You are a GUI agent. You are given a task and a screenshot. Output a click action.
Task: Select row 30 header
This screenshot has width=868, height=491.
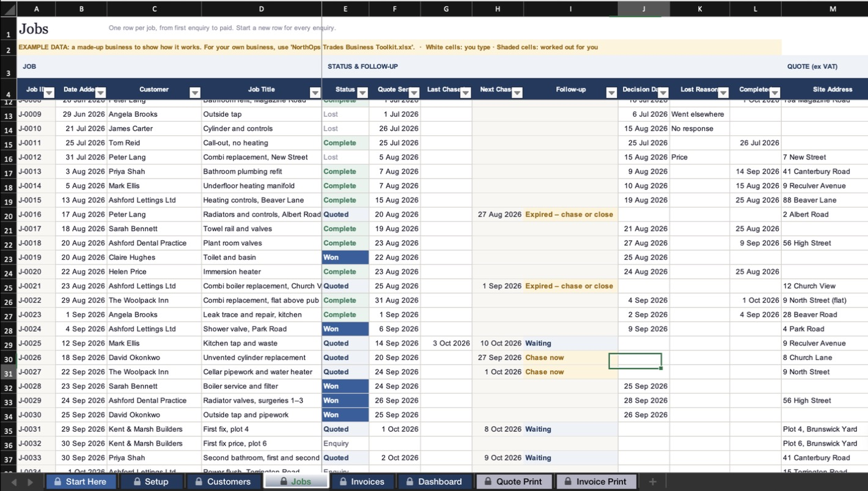click(8, 358)
